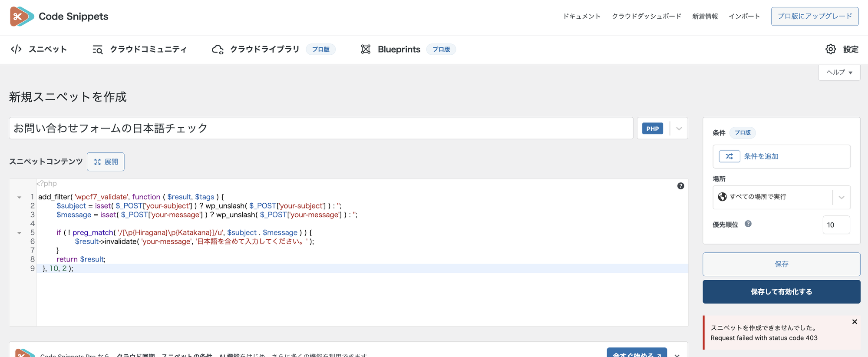868x357 pixels.
Task: Open the インポート link
Action: pos(744,17)
